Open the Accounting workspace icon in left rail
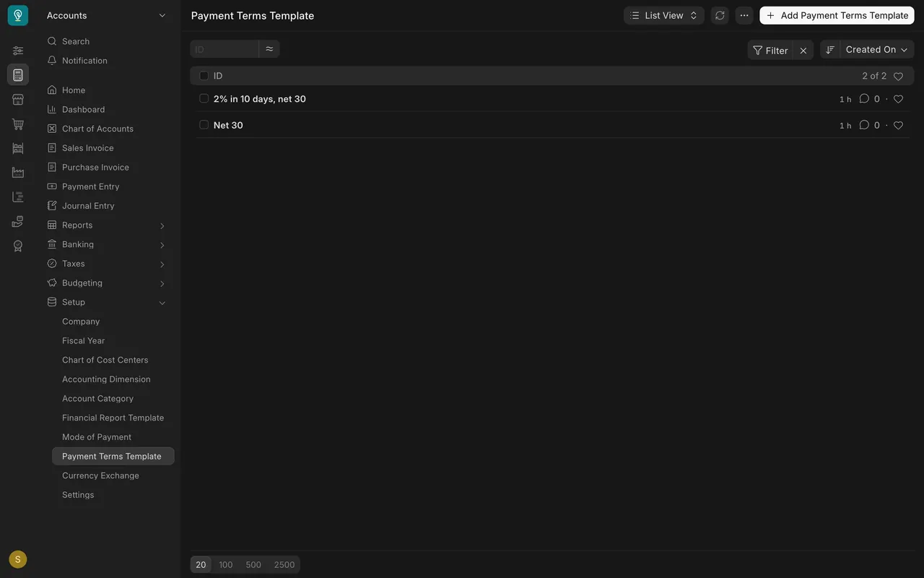924x578 pixels. coord(18,75)
